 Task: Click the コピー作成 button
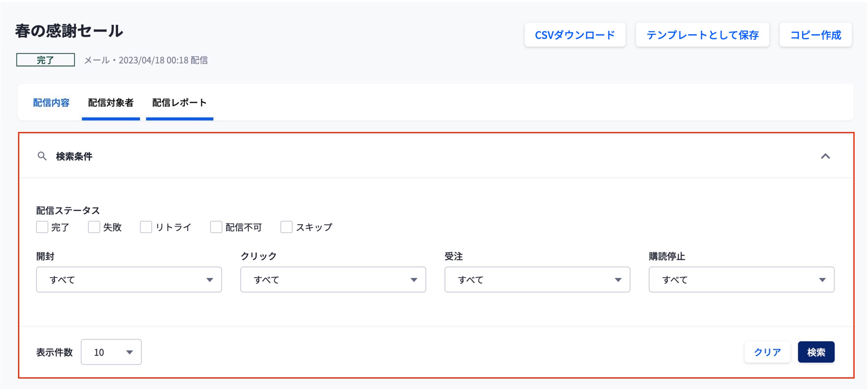(815, 35)
